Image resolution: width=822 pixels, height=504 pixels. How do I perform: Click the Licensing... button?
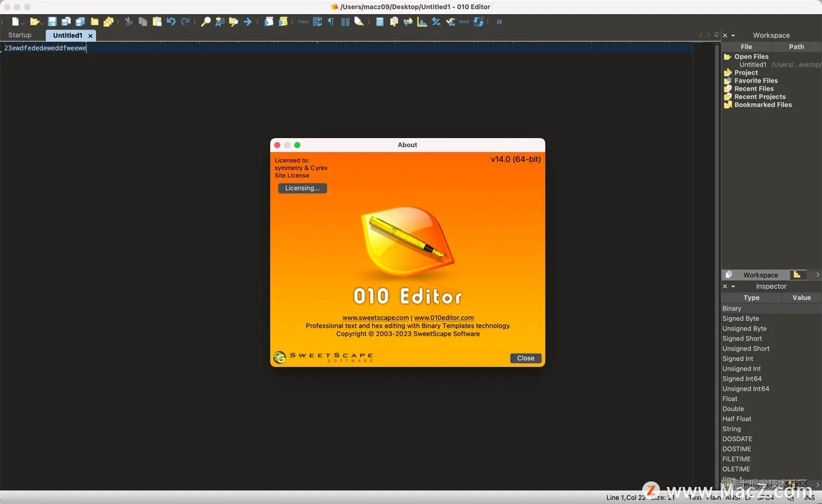(302, 188)
